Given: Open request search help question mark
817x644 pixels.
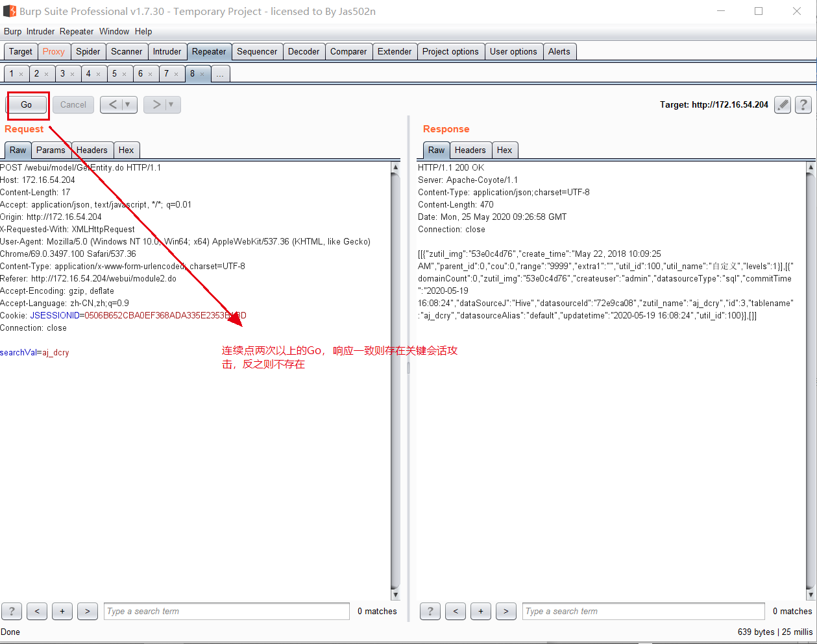Looking at the screenshot, I should (12, 611).
